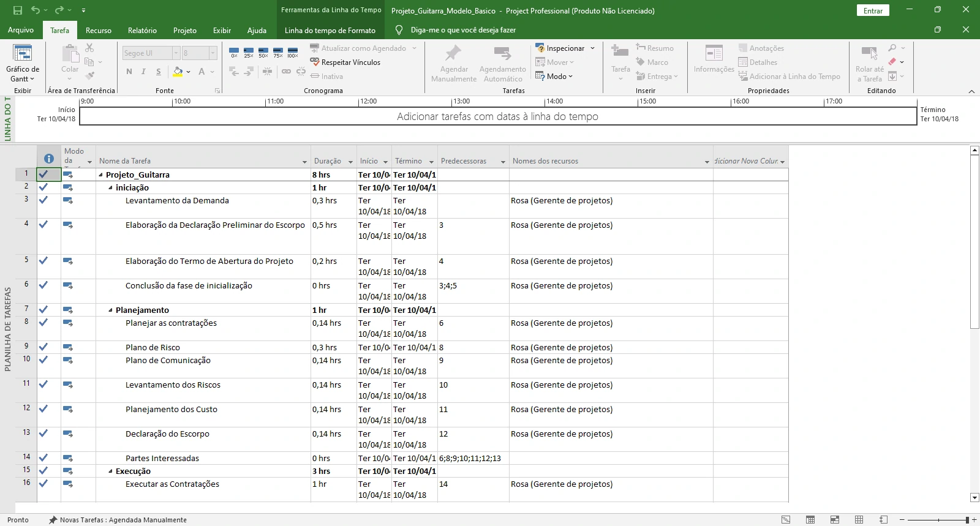Open the Relatório ribbon tab
980x526 pixels.
pos(142,30)
